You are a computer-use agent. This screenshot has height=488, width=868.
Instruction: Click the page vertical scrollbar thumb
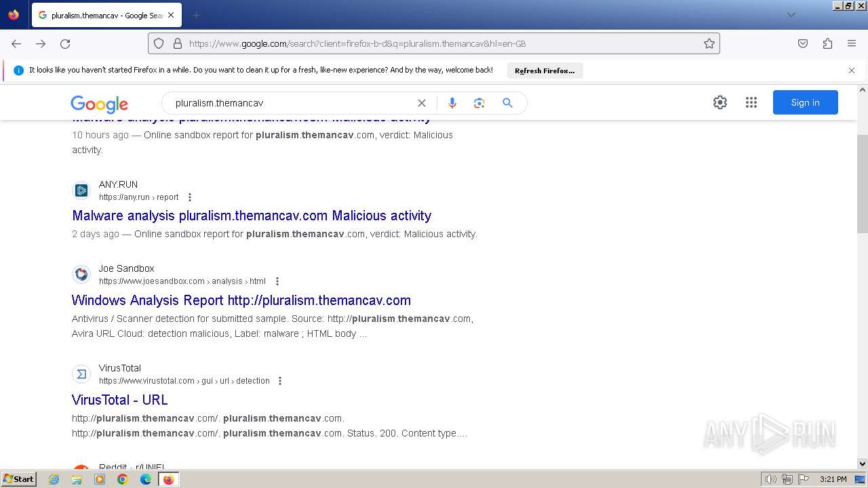point(863,183)
